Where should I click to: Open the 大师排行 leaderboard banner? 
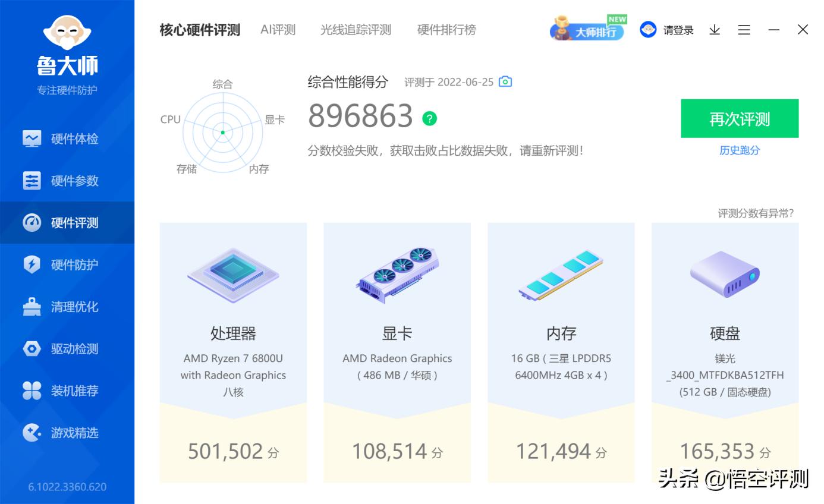(x=587, y=30)
